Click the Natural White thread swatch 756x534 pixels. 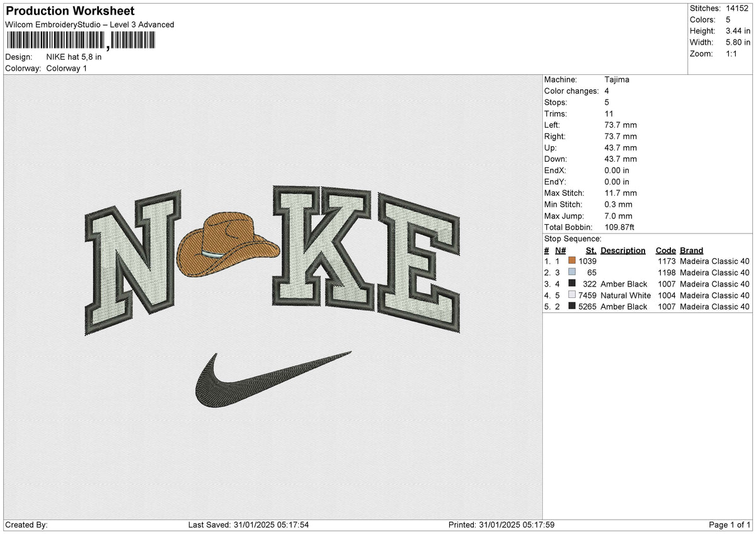coord(572,295)
